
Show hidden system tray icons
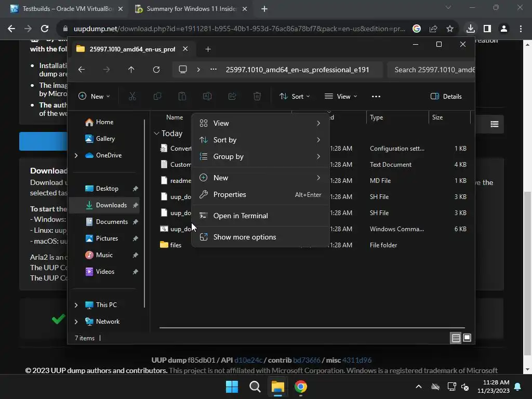point(419,387)
